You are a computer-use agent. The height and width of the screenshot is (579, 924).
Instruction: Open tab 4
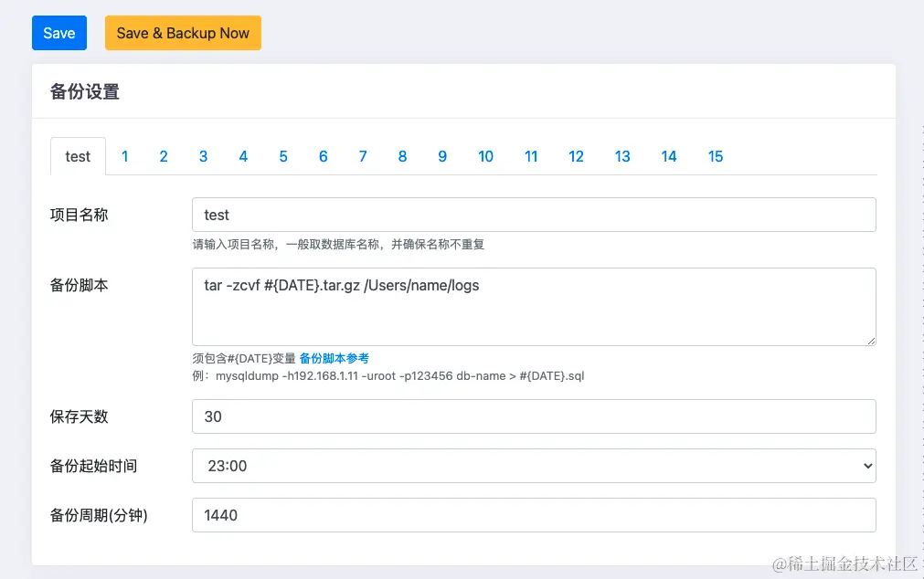click(243, 156)
